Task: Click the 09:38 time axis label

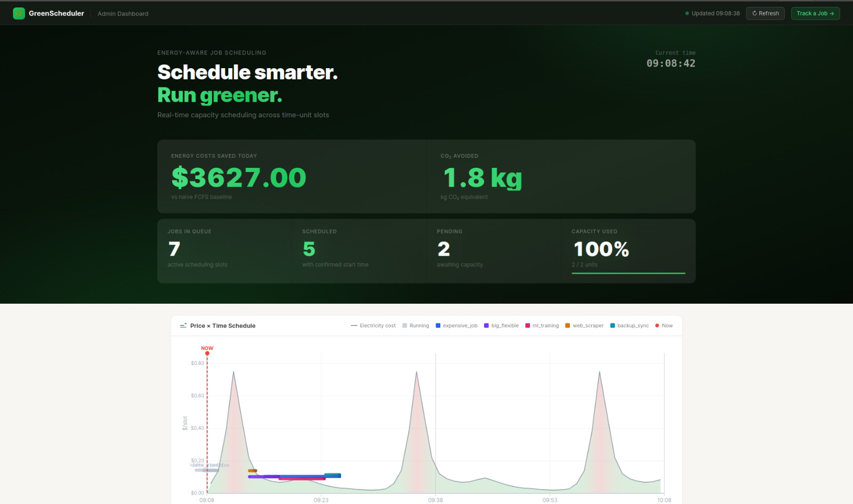Action: tap(436, 500)
